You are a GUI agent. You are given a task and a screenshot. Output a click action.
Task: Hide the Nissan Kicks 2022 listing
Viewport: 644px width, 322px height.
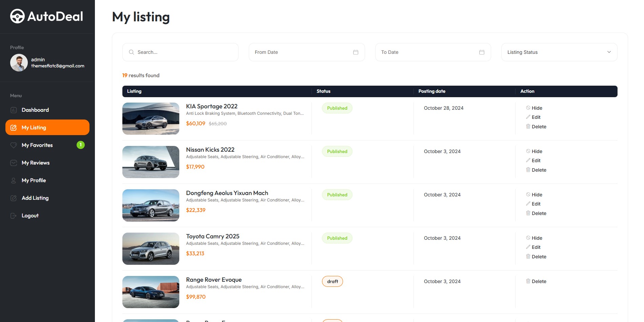click(534, 151)
